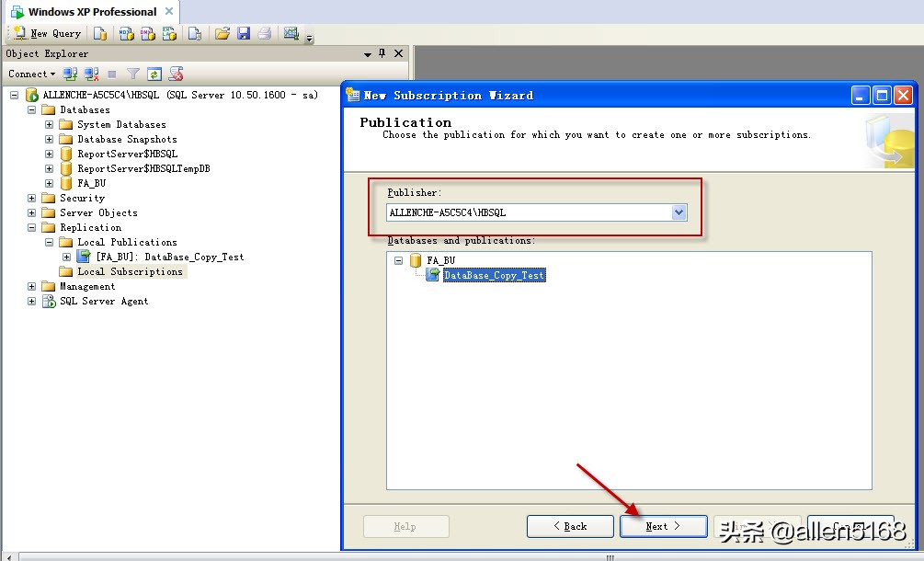This screenshot has width=924, height=561.
Task: Select the Management tree item
Action: click(x=87, y=286)
